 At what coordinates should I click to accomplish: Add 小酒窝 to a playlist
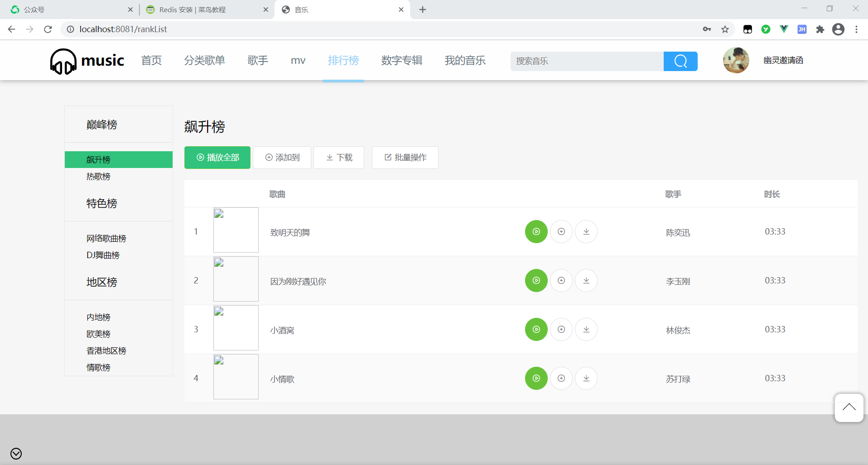(561, 329)
